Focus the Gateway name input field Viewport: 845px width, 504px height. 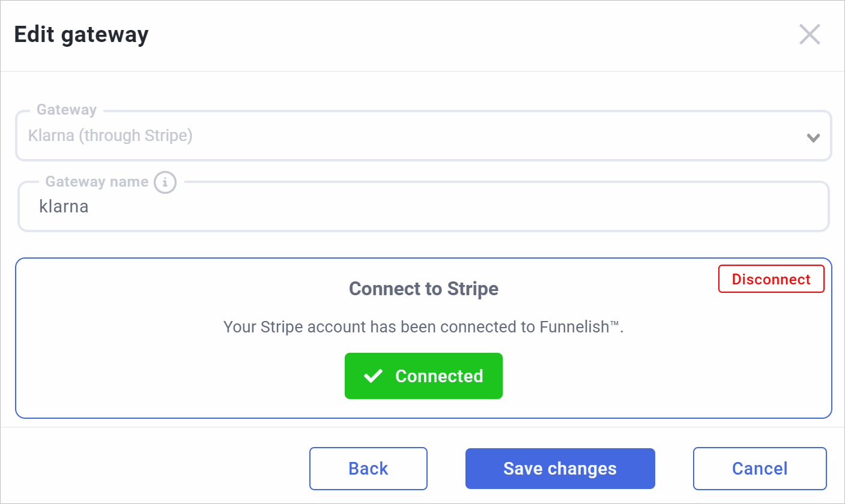click(x=423, y=207)
